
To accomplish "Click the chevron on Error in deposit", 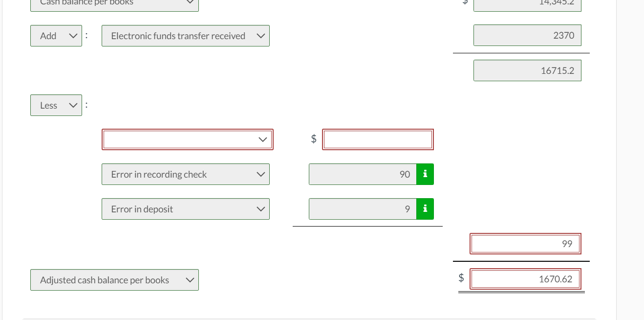I will tap(260, 209).
